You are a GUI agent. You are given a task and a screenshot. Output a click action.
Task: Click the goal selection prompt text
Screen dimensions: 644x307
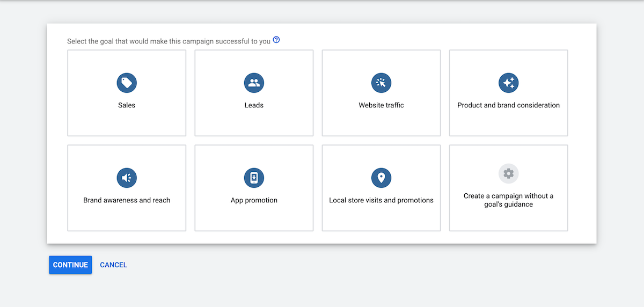coord(169,41)
